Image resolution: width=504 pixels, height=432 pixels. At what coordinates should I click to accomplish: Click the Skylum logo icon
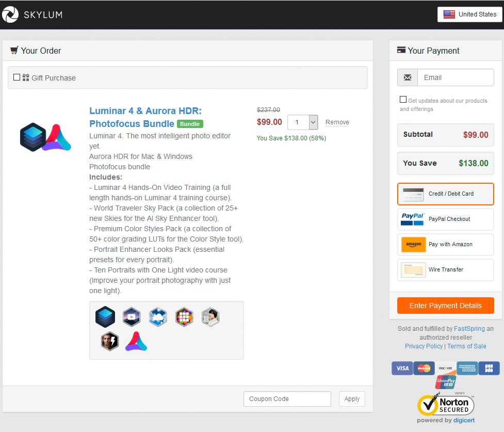click(x=10, y=14)
